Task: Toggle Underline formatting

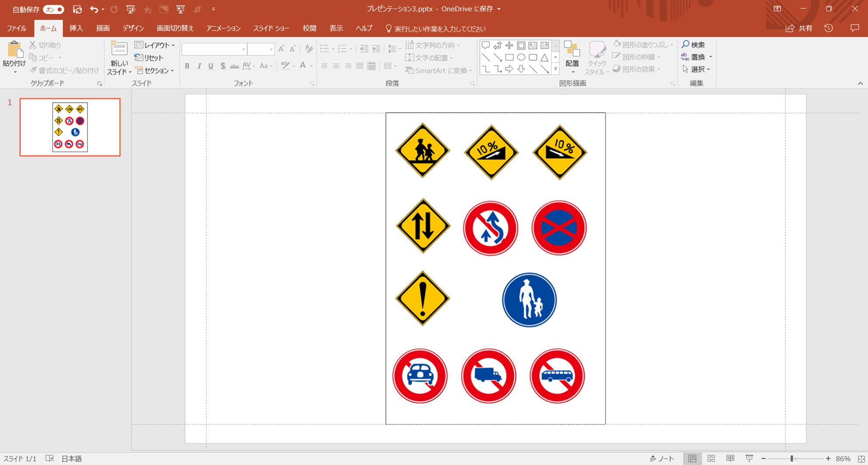Action: coord(211,66)
